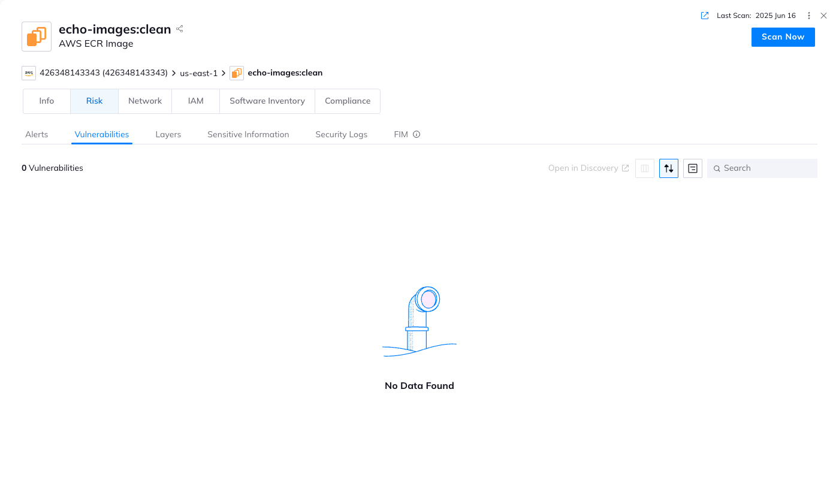839x504 pixels.
Task: Switch to Security Logs sub-tab
Action: (342, 135)
